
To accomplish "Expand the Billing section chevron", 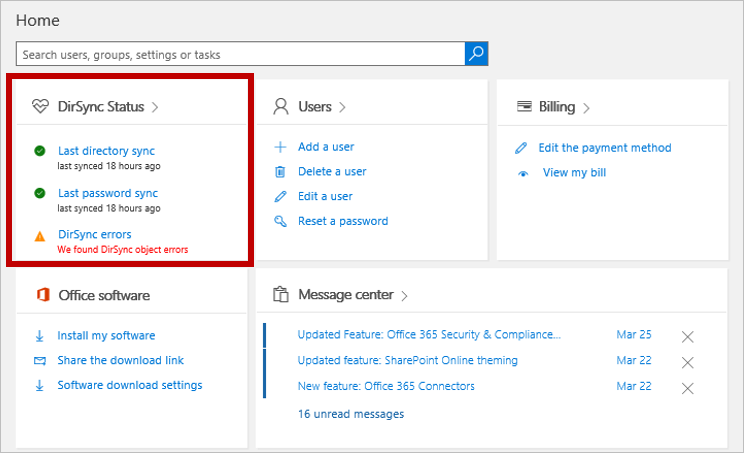I will click(586, 107).
